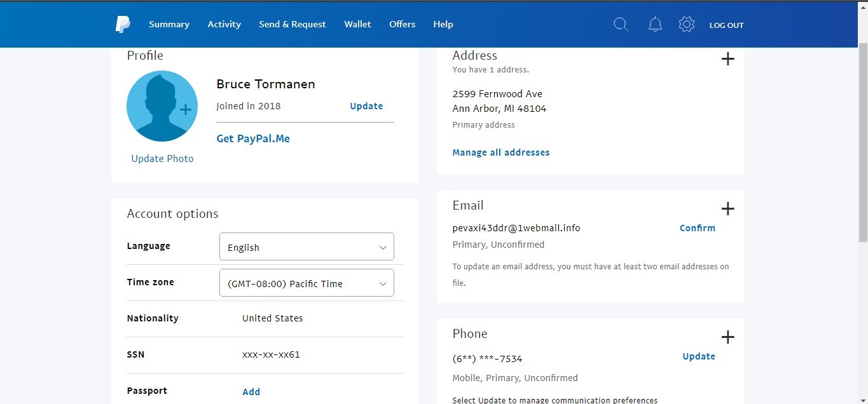Navigate to the Wallet tab

pyautogui.click(x=357, y=25)
